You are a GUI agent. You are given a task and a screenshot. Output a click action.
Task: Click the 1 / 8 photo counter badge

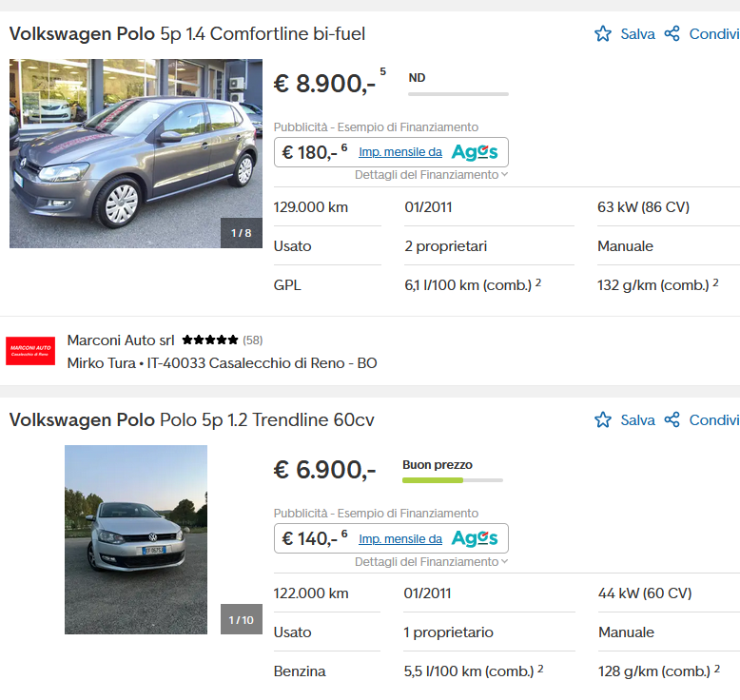[x=242, y=233]
